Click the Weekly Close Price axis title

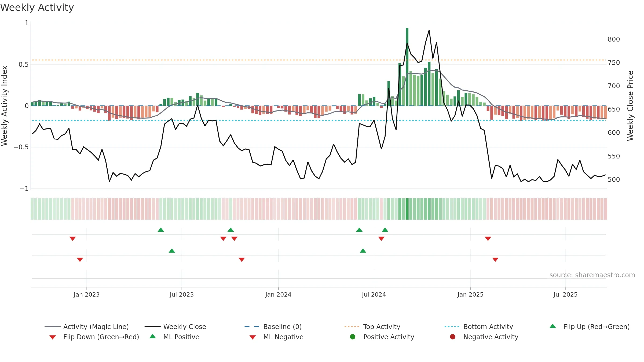pos(630,106)
